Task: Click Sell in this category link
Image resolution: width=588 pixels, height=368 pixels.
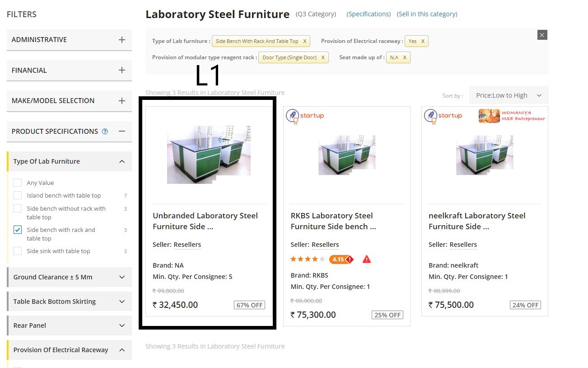Action: pyautogui.click(x=427, y=14)
